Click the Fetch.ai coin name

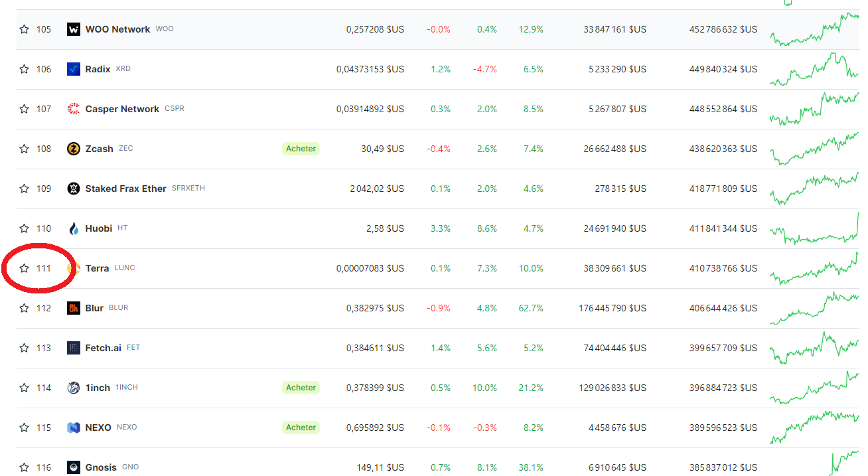coord(103,348)
